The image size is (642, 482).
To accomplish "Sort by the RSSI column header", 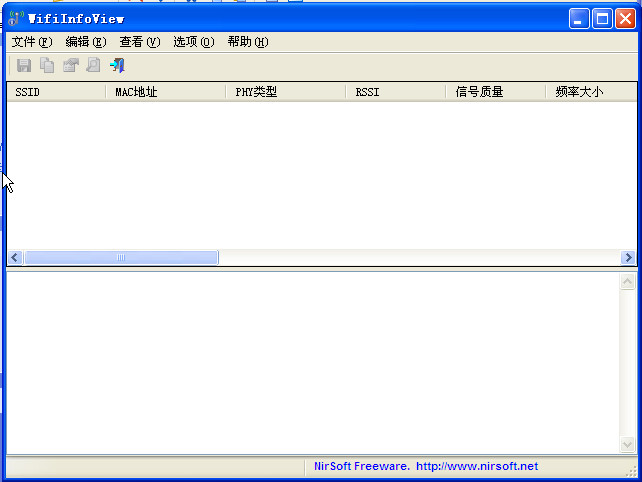I will [396, 92].
